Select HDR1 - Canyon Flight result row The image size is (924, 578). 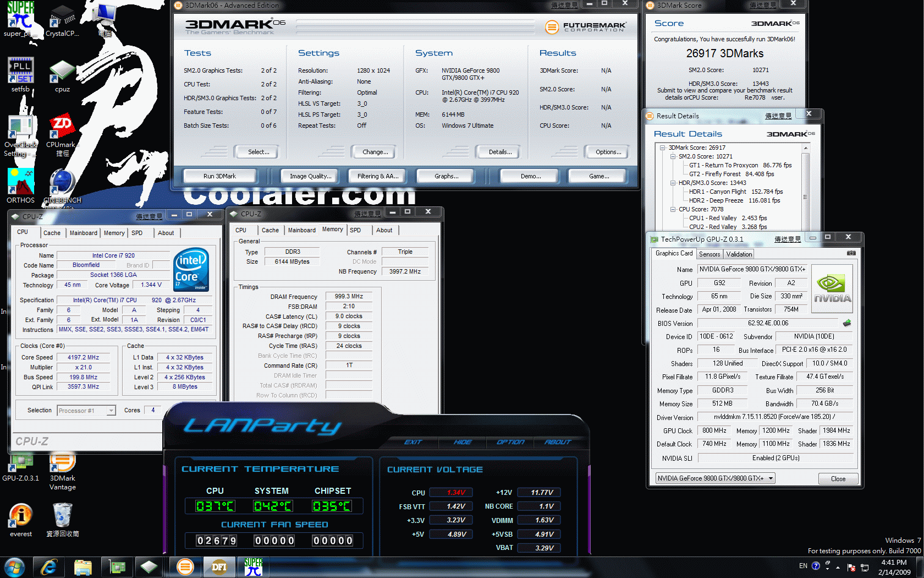[x=736, y=192]
